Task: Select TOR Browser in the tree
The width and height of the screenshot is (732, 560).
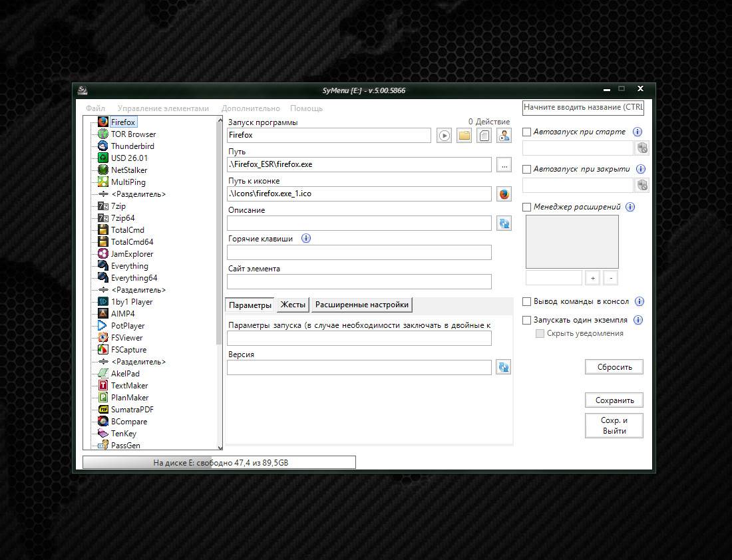Action: pos(133,134)
